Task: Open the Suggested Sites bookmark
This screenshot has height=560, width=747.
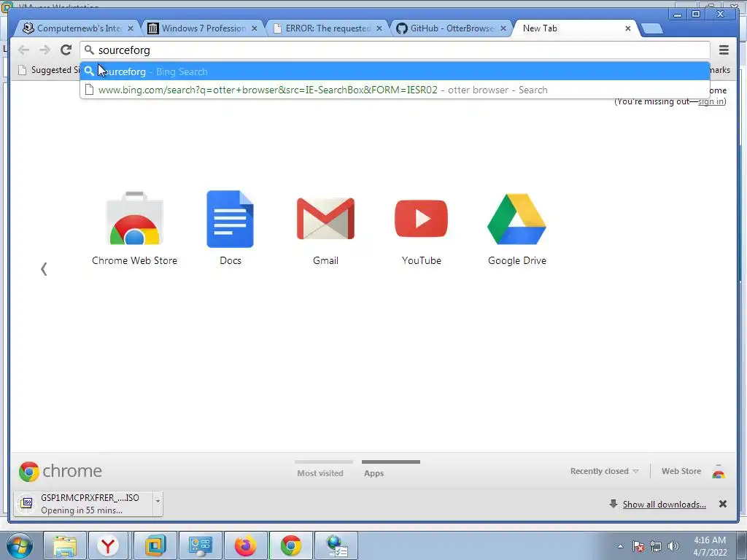Action: pos(50,70)
